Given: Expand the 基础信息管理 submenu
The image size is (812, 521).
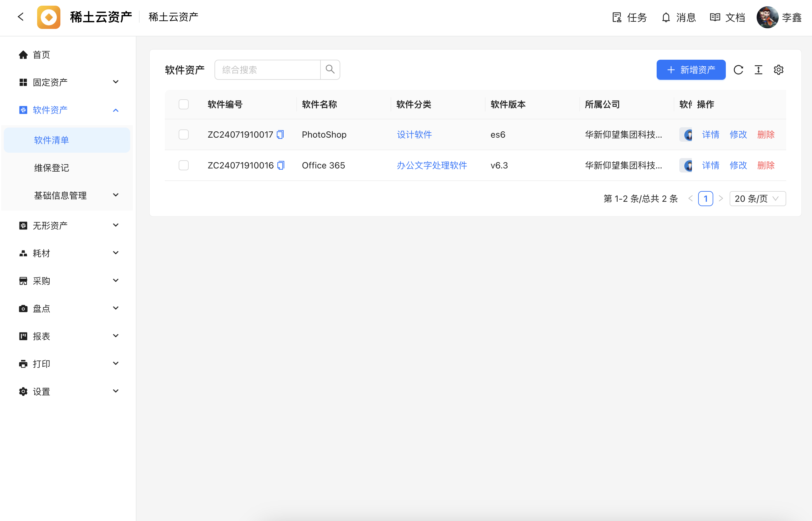Looking at the screenshot, I should [x=68, y=195].
